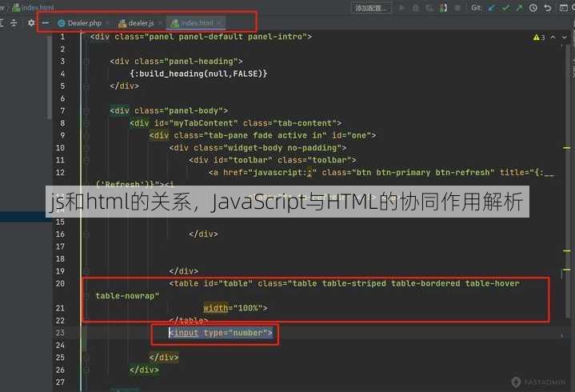
Task: Hide project panel with minus icon
Action: click(46, 23)
